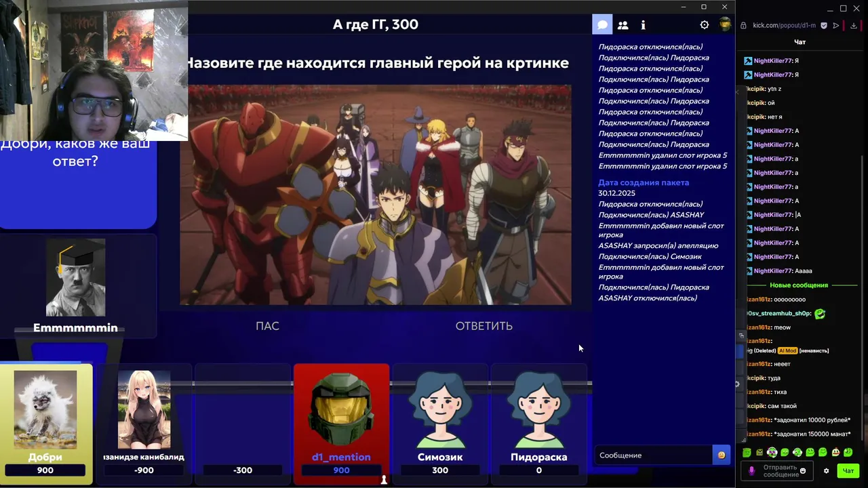Pick the first green emote in quick row

(747, 452)
